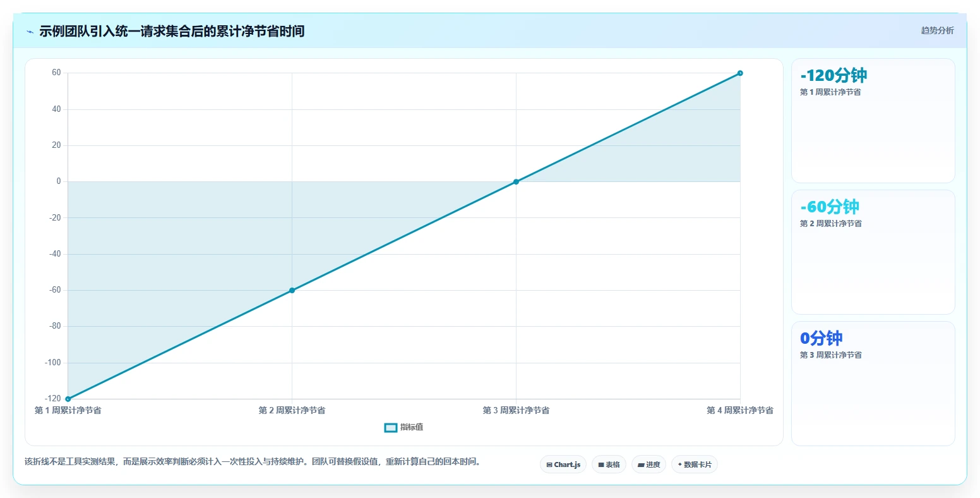Click the 第 2 周累计净节省 card caption
The width and height of the screenshot is (980, 498).
(830, 224)
